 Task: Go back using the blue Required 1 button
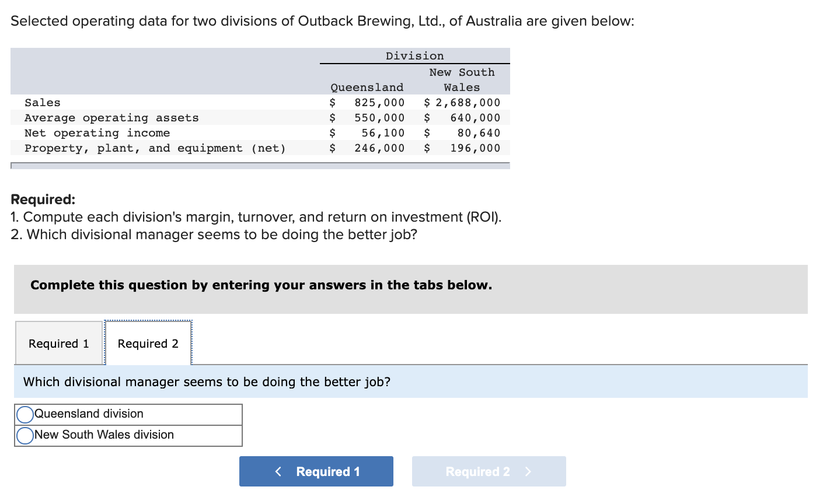point(316,471)
